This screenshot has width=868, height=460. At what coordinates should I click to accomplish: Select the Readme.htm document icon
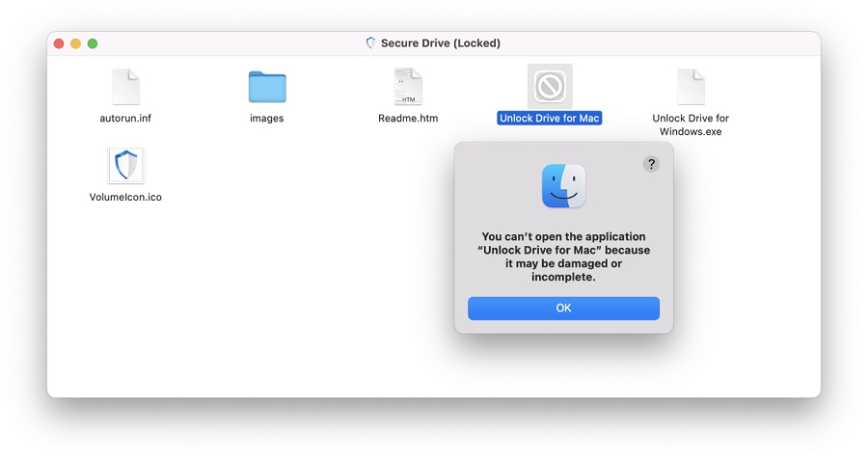coord(408,87)
